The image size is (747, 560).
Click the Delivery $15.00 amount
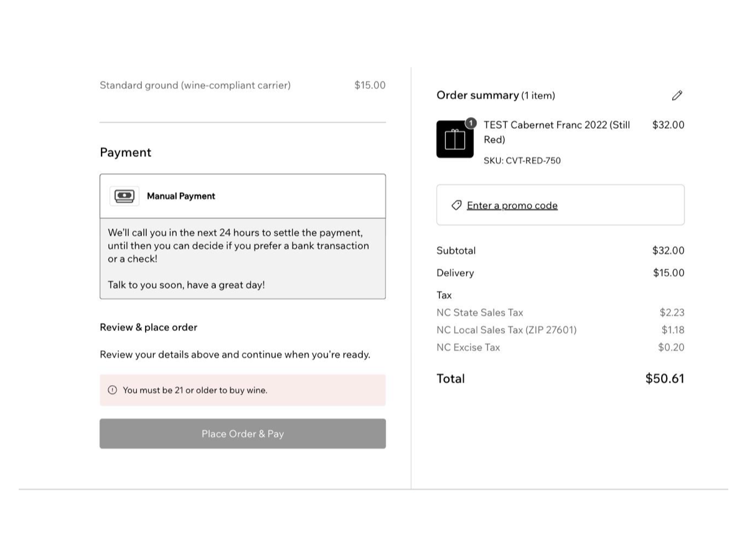669,273
